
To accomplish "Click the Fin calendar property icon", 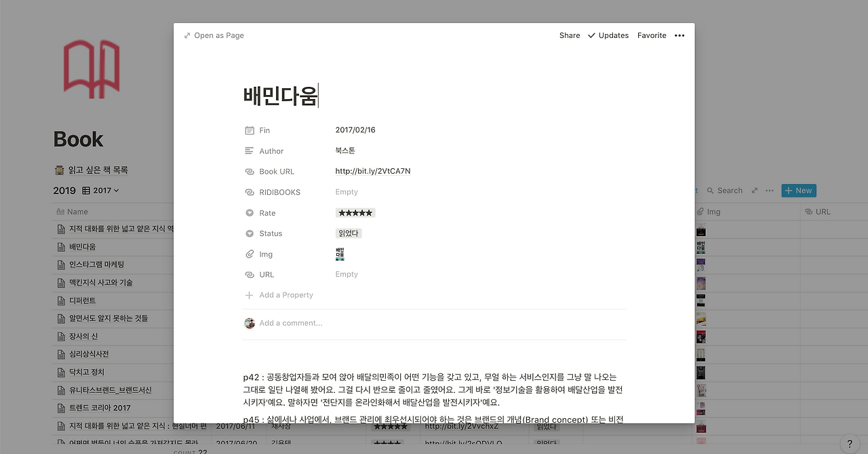I will point(250,130).
